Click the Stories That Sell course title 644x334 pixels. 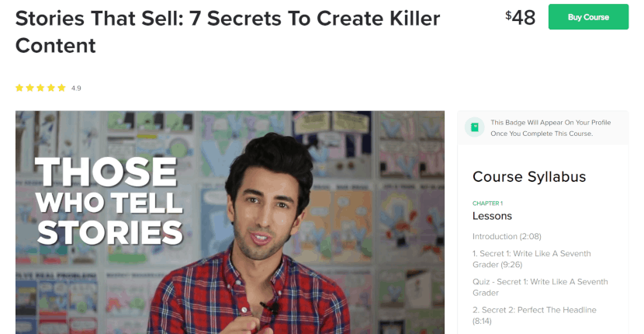(227, 32)
